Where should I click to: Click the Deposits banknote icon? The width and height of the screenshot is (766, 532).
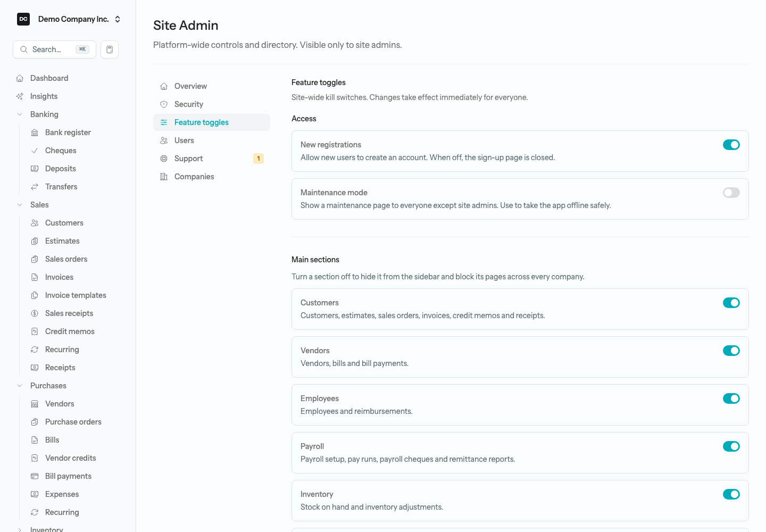35,169
